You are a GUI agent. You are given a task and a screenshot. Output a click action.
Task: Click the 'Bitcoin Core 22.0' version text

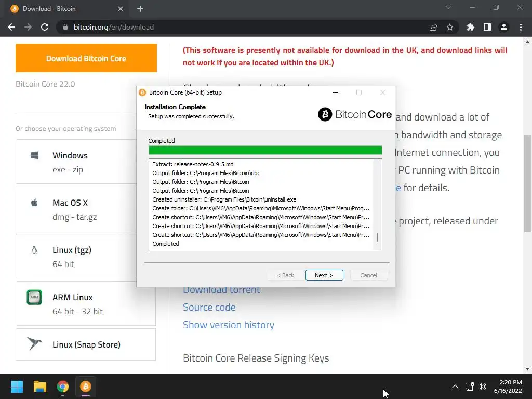pyautogui.click(x=45, y=84)
